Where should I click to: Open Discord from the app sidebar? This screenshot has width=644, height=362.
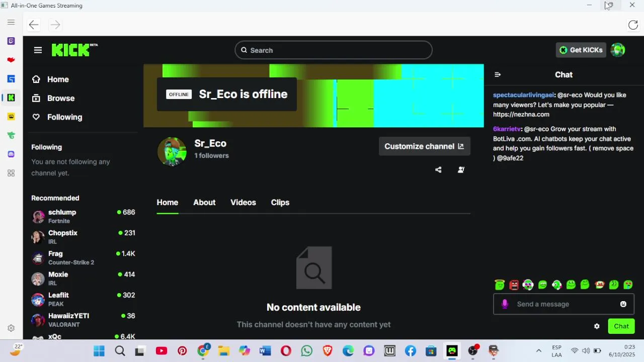11,154
